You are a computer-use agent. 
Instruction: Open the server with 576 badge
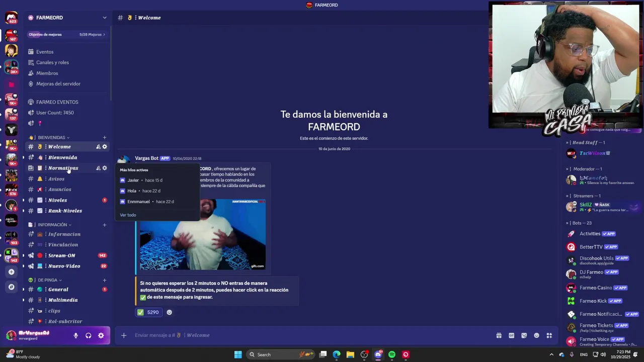[12, 190]
